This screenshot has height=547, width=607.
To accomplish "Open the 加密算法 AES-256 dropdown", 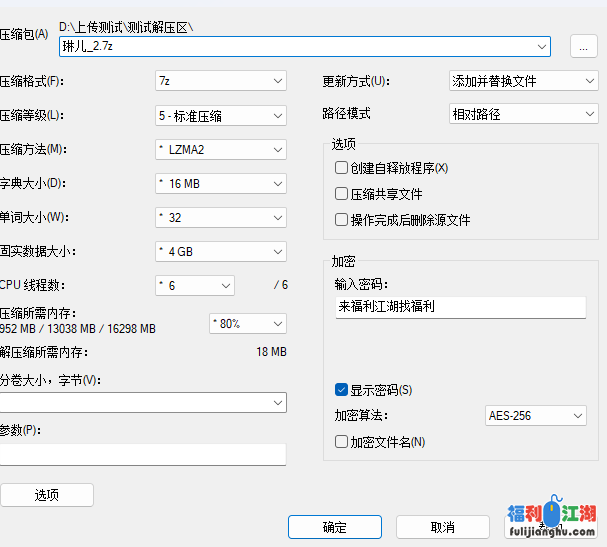I will tap(535, 415).
